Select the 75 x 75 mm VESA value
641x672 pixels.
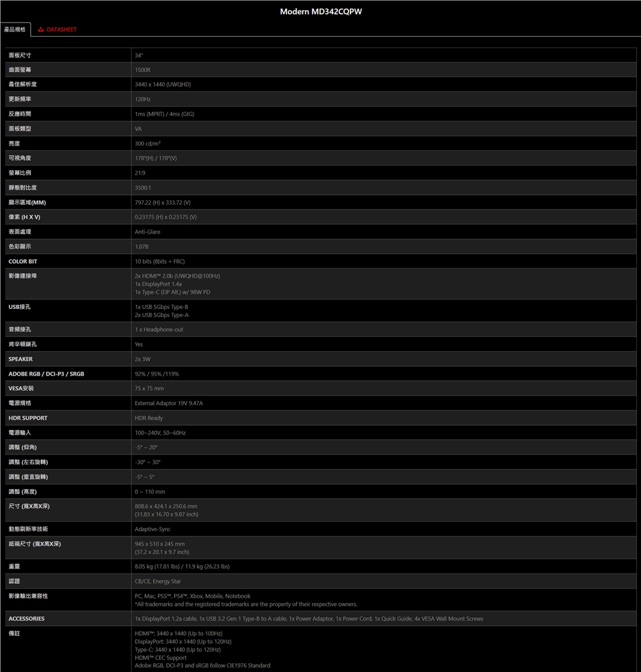coord(149,388)
